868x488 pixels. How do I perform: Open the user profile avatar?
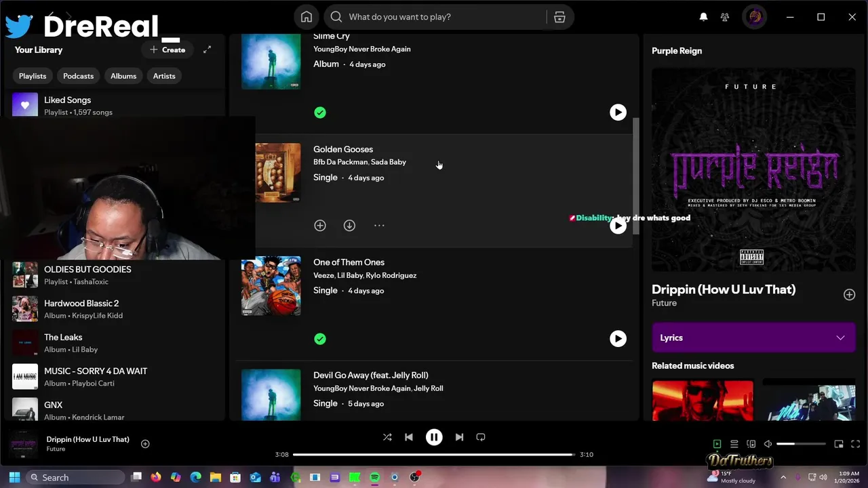755,17
